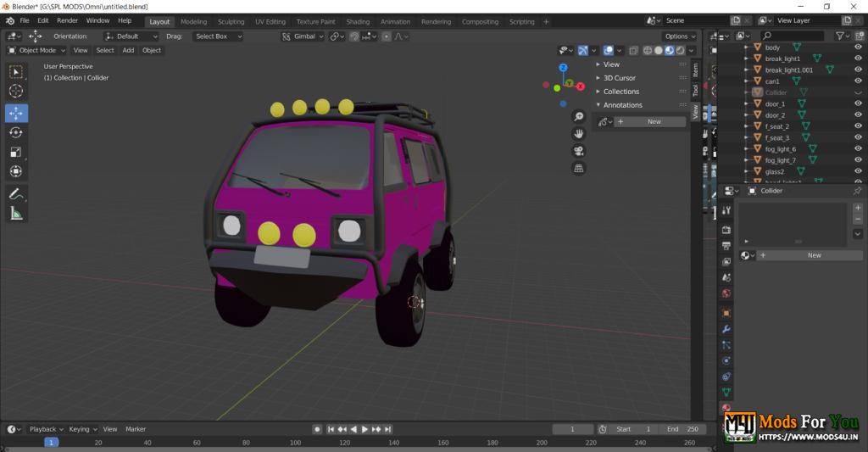Pick the Annotate pencil tool

click(x=16, y=194)
